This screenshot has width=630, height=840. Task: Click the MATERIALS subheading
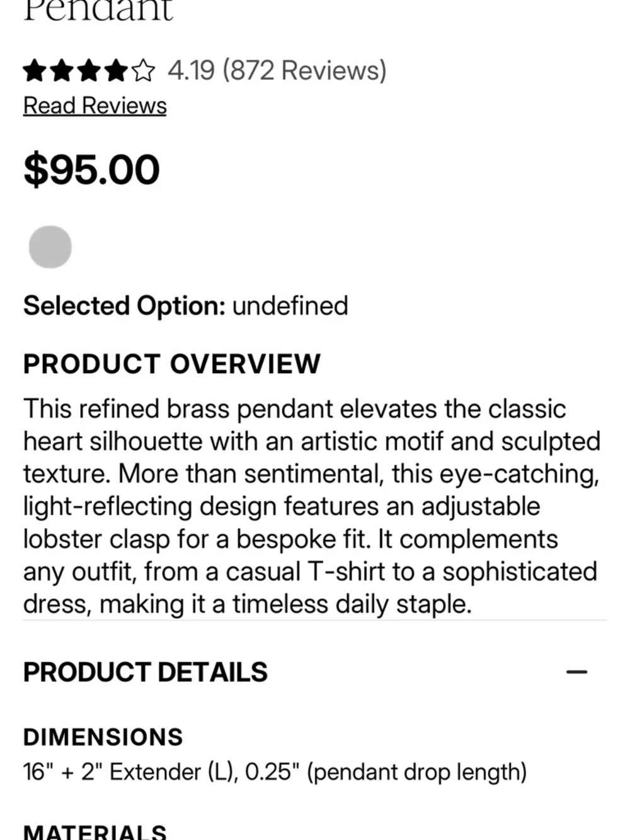[x=95, y=832]
